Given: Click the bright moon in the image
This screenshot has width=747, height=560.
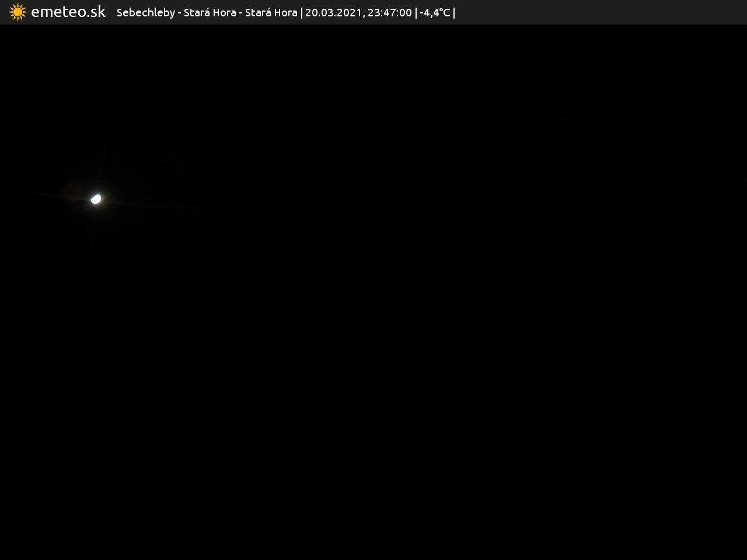Looking at the screenshot, I should (x=96, y=199).
